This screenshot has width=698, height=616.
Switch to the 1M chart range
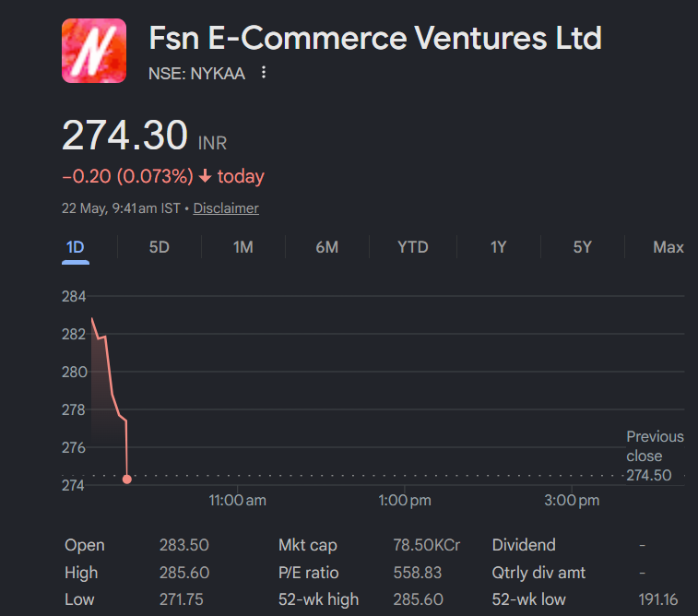point(243,247)
